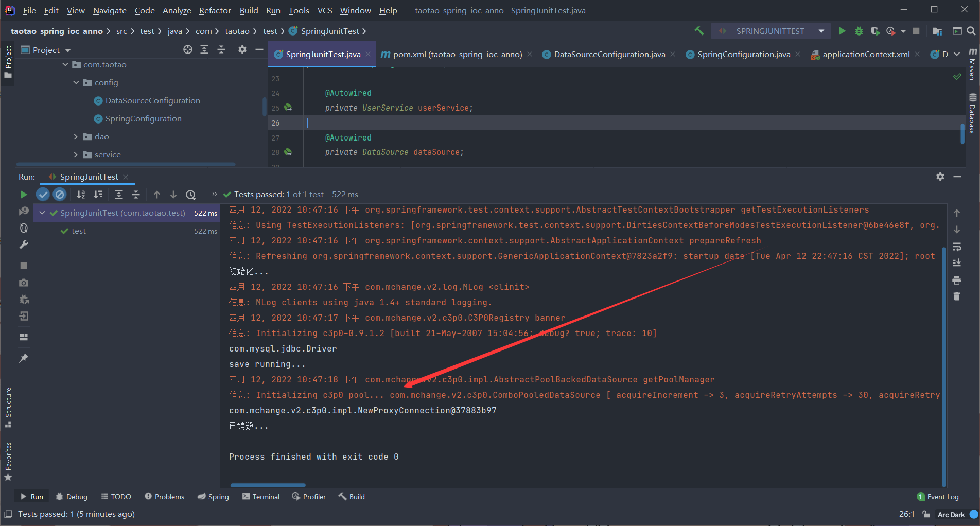Screen dimensions: 980x526
Task: Sort tests alphabetically
Action: pyautogui.click(x=81, y=195)
